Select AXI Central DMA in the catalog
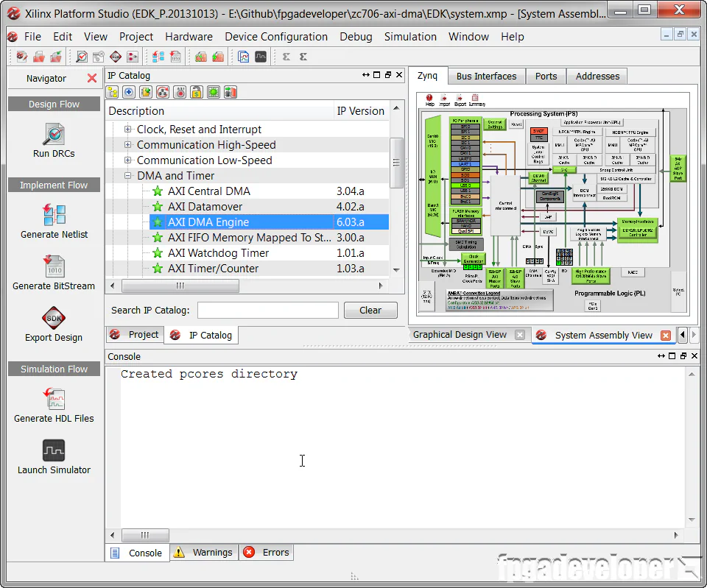 pyautogui.click(x=208, y=191)
